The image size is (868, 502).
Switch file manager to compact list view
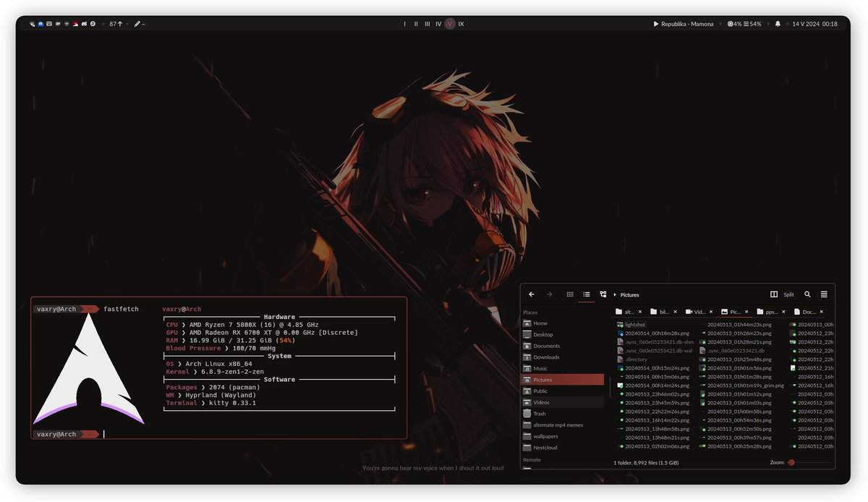[x=587, y=294]
